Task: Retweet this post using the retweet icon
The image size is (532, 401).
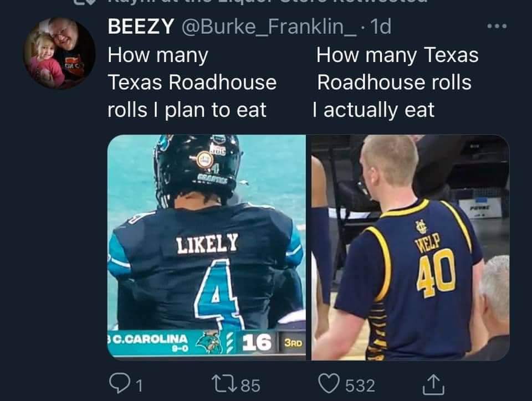Action: (x=224, y=384)
